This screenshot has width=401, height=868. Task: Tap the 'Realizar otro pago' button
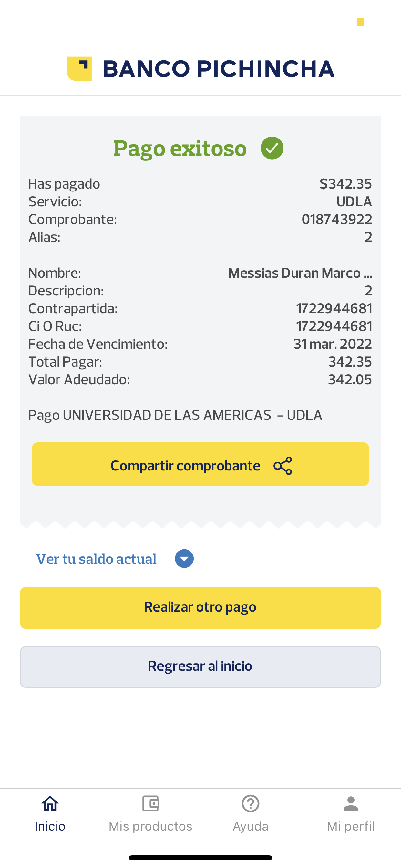tap(200, 607)
